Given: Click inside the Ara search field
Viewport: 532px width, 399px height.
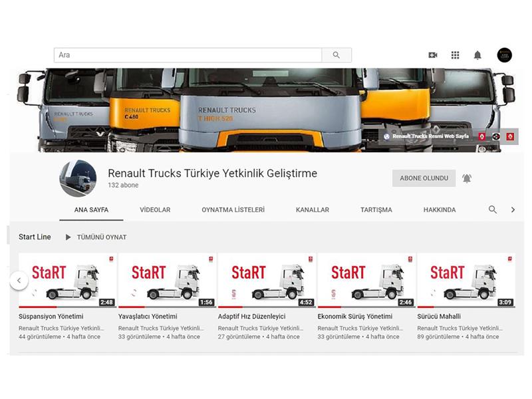Looking at the screenshot, I should (188, 55).
